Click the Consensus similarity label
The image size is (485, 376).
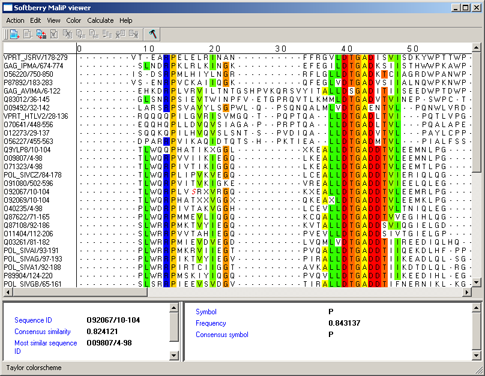coord(43,332)
